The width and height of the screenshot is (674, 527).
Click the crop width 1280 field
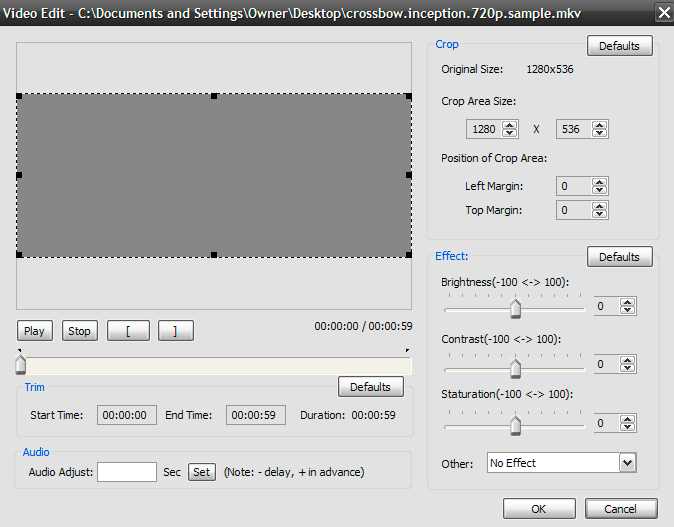[484, 129]
